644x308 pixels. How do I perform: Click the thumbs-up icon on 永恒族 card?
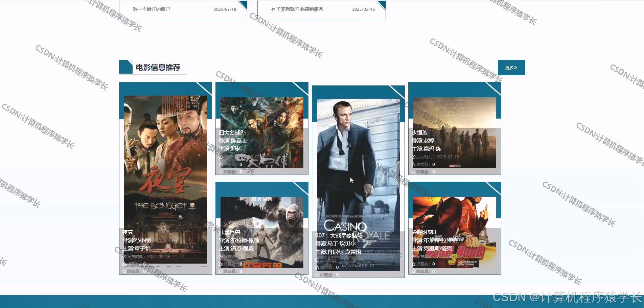413,164
